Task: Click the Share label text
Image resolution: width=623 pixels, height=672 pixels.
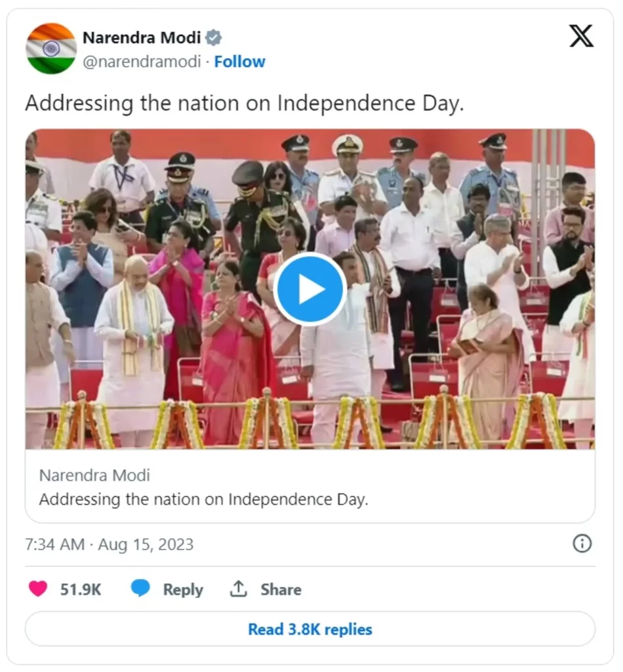Action: [281, 589]
